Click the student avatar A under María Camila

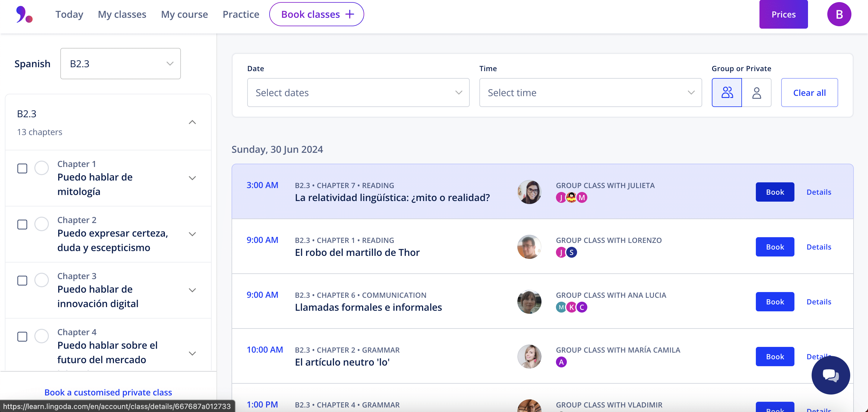click(561, 362)
